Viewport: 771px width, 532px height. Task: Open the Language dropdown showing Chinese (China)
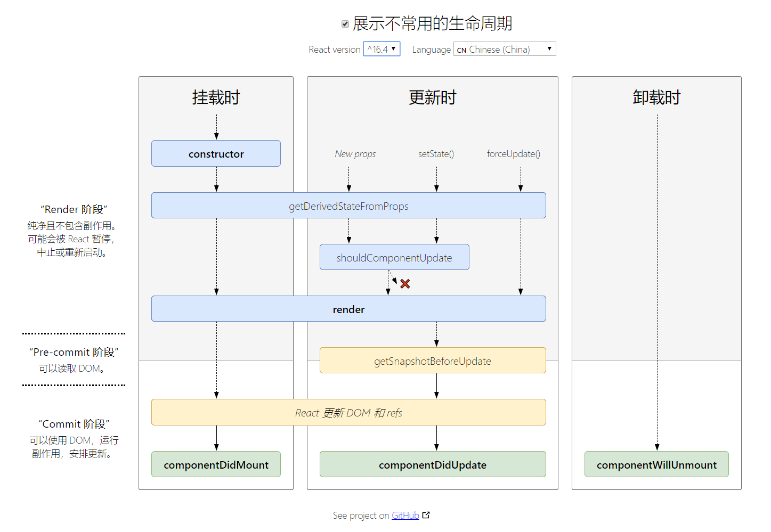[505, 49]
